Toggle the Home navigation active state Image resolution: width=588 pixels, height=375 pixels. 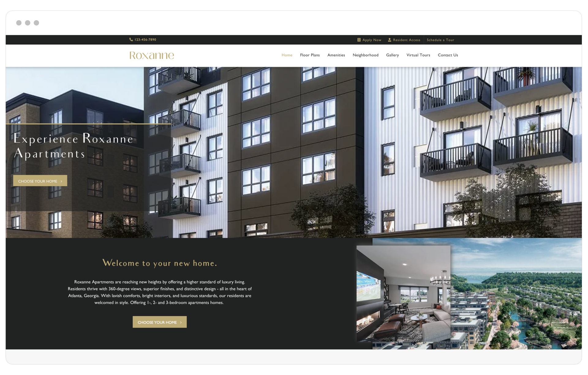(x=286, y=55)
